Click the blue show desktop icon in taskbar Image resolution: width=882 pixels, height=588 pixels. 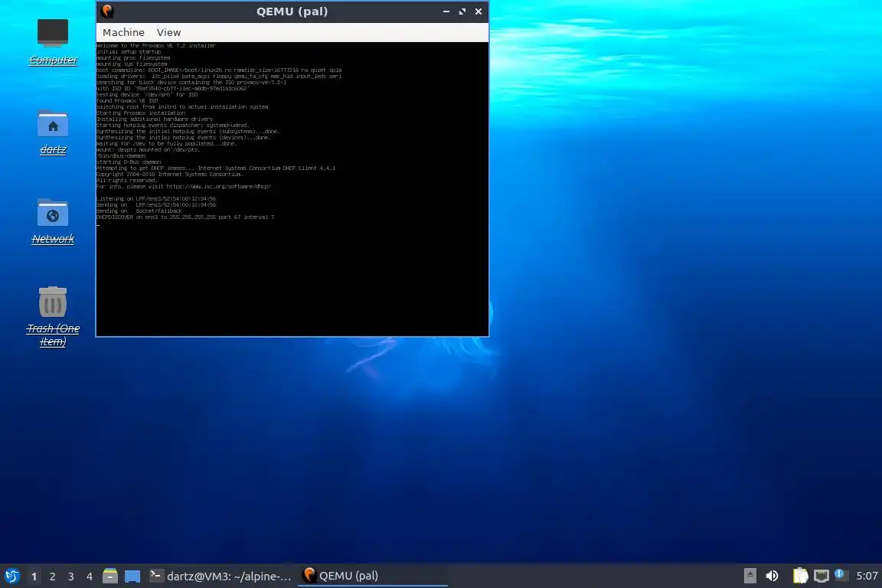[x=132, y=577]
